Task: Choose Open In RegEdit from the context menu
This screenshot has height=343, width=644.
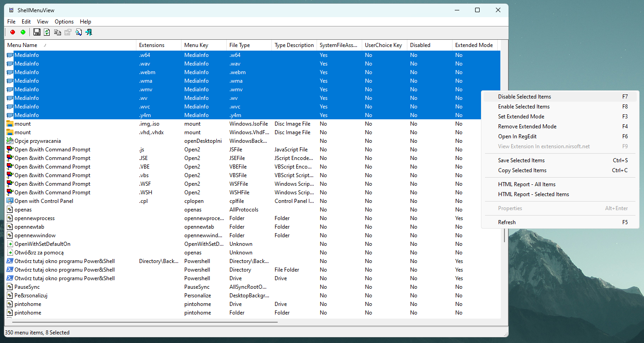Action: (521, 136)
